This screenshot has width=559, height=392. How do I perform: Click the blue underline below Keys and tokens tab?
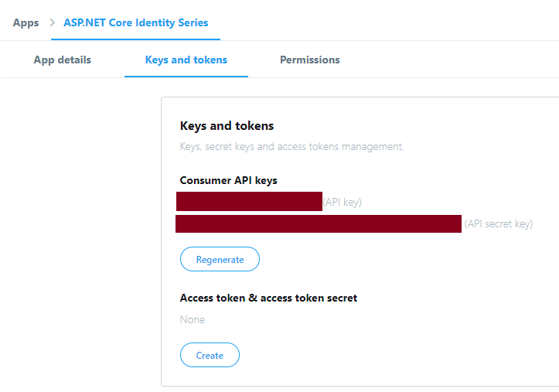pos(186,77)
